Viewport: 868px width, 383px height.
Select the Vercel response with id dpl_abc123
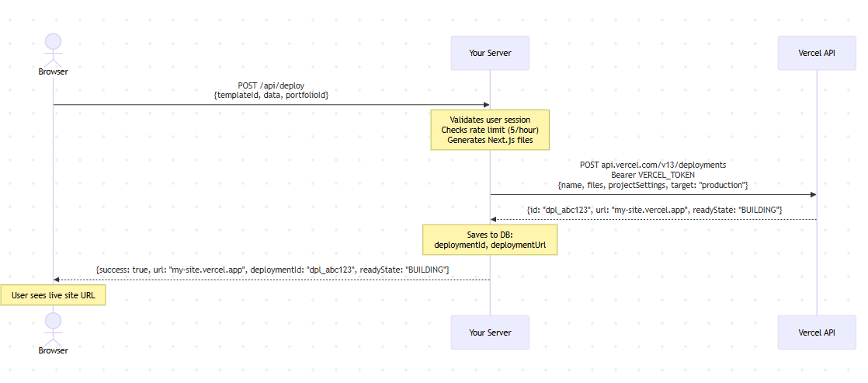click(x=653, y=210)
